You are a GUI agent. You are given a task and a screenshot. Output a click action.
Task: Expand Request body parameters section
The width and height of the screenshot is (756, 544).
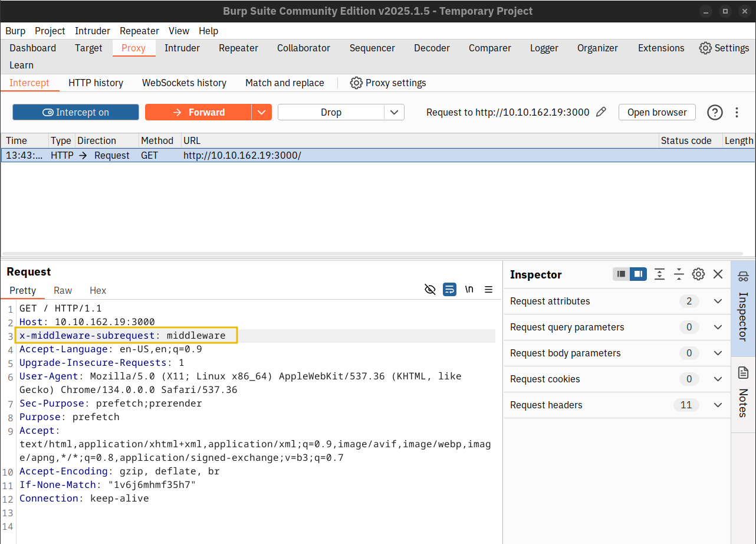[617, 353]
